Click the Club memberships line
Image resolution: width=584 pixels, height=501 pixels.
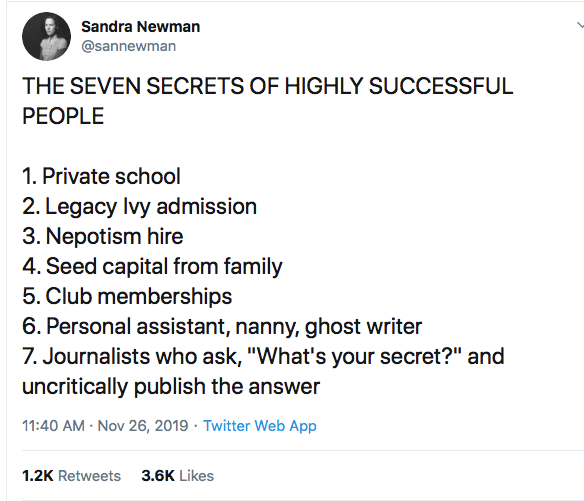tap(127, 297)
